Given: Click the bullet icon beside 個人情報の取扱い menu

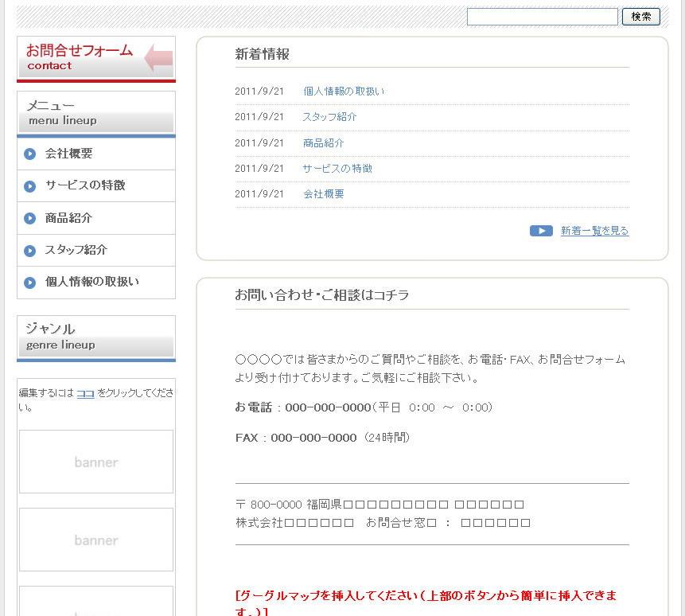Looking at the screenshot, I should (30, 283).
